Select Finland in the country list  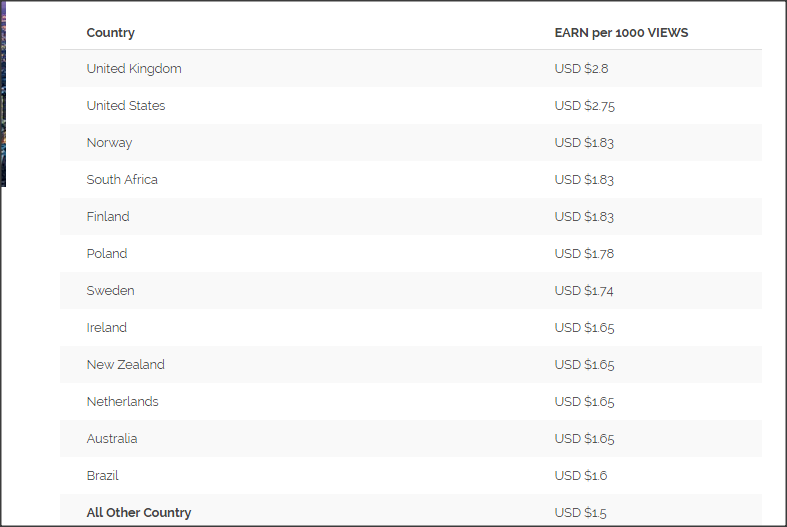[x=108, y=217]
